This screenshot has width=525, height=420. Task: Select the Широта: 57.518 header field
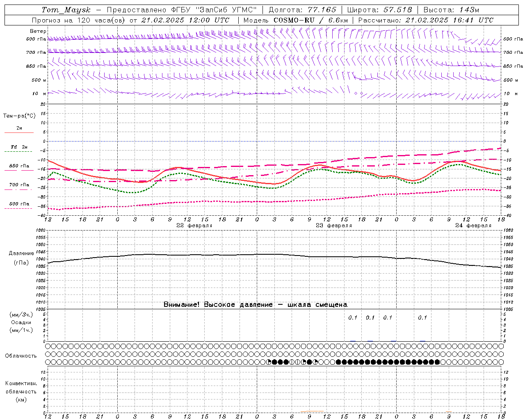point(379,10)
